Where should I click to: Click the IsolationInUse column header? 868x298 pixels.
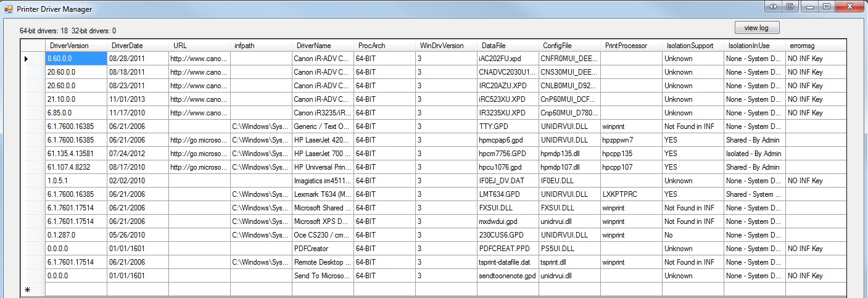(754, 45)
